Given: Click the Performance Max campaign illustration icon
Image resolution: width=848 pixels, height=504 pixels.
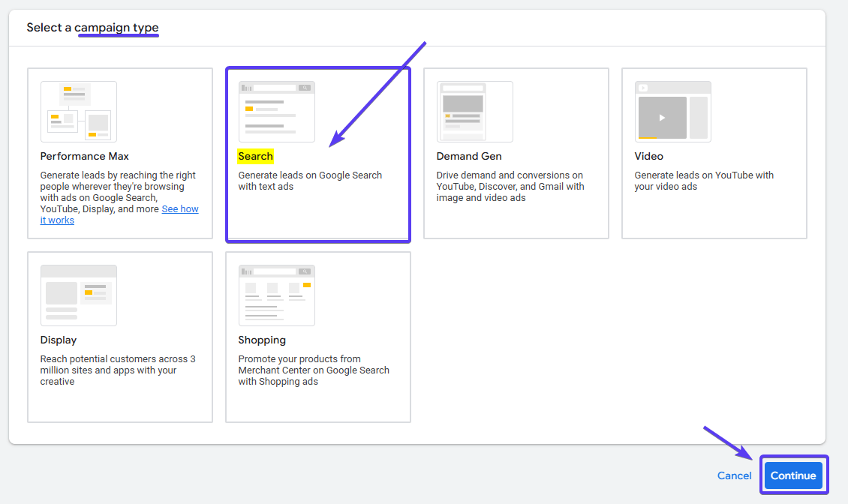Looking at the screenshot, I should click(x=79, y=112).
